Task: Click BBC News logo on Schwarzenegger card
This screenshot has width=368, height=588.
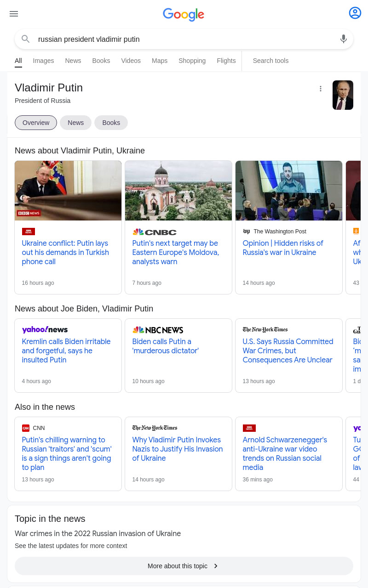Action: [249, 428]
